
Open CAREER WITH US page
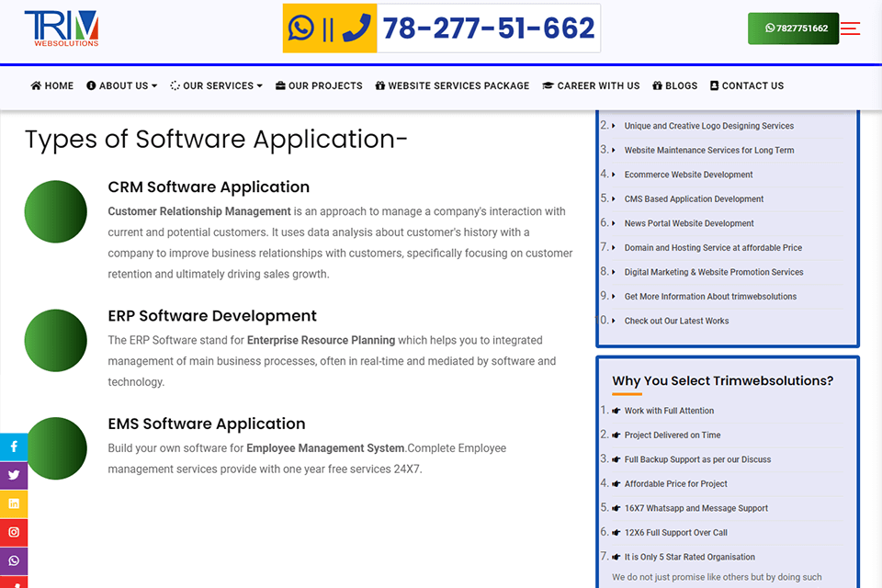[591, 85]
